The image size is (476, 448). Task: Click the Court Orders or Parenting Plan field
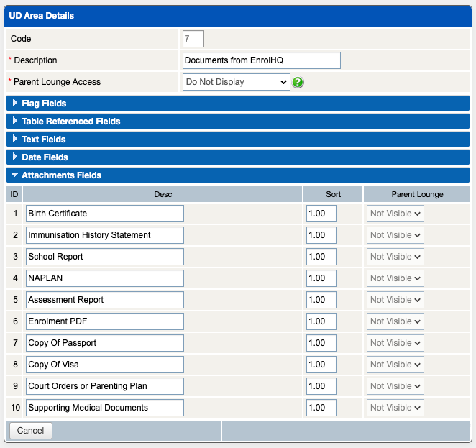click(x=105, y=386)
